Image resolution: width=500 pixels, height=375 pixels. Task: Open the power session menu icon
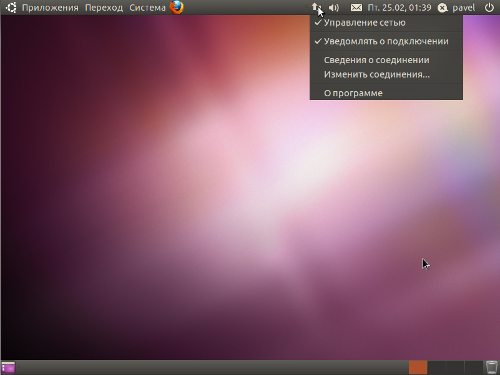tap(489, 7)
